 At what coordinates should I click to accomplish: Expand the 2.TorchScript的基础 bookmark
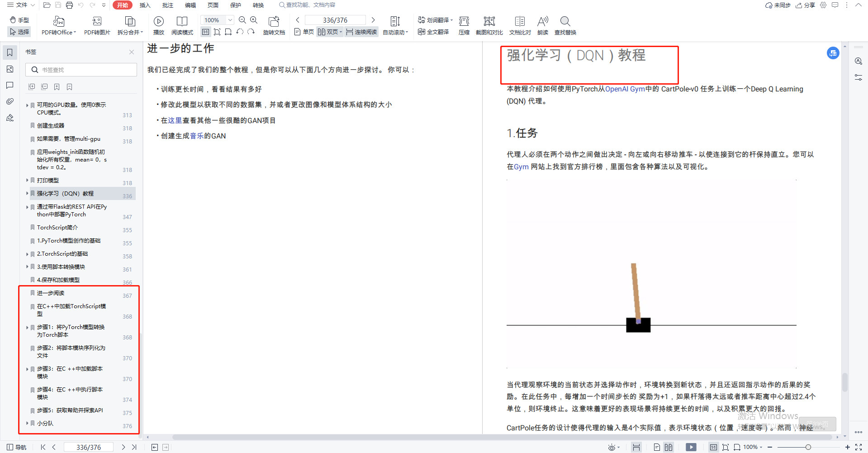pyautogui.click(x=27, y=254)
